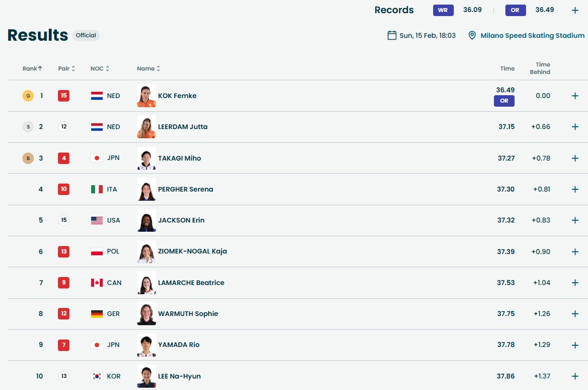The width and height of the screenshot is (588, 390).
Task: Sort results by Name column
Action: [149, 69]
